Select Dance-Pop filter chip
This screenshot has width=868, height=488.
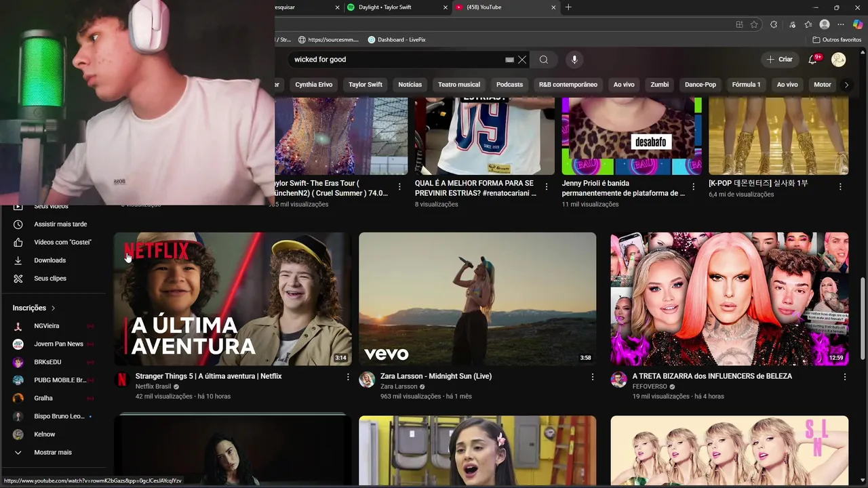(701, 85)
